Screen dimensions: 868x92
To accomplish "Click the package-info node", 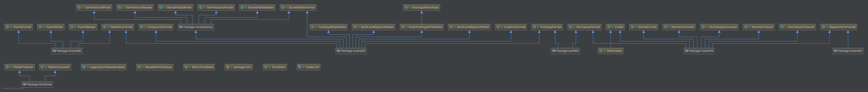I will click(239, 67).
